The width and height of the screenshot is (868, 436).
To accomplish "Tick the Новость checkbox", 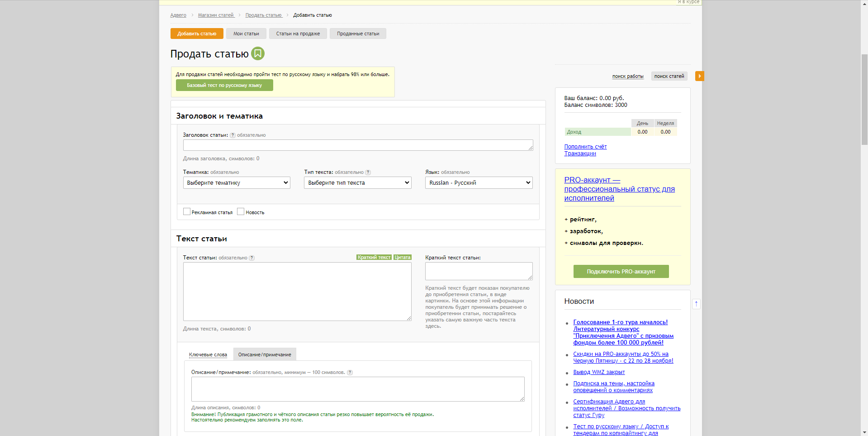I will (x=241, y=211).
